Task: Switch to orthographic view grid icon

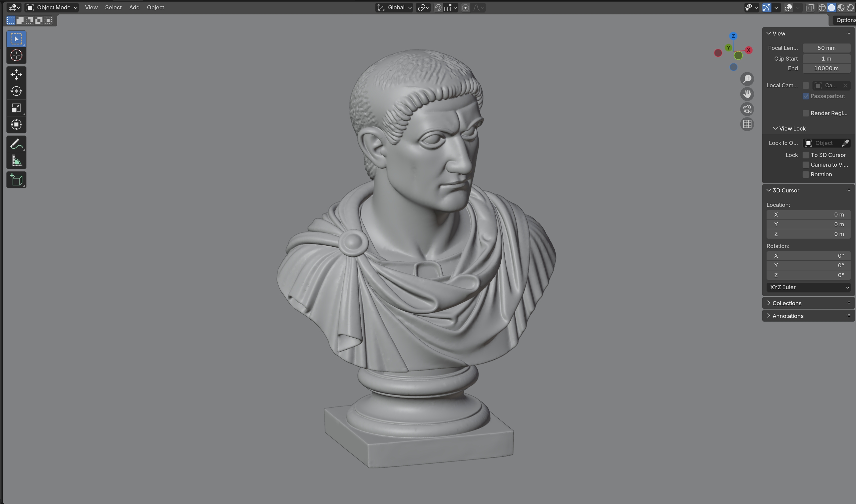Action: coord(747,124)
